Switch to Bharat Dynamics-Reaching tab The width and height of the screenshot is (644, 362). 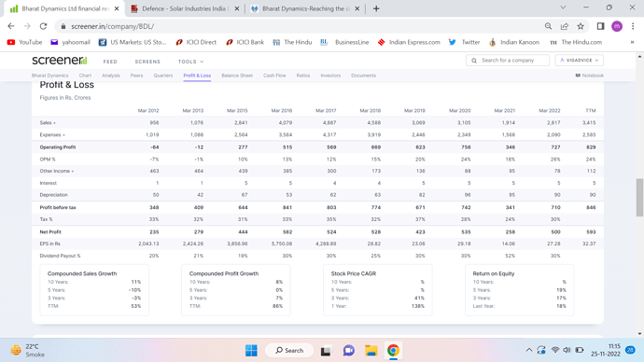(305, 8)
